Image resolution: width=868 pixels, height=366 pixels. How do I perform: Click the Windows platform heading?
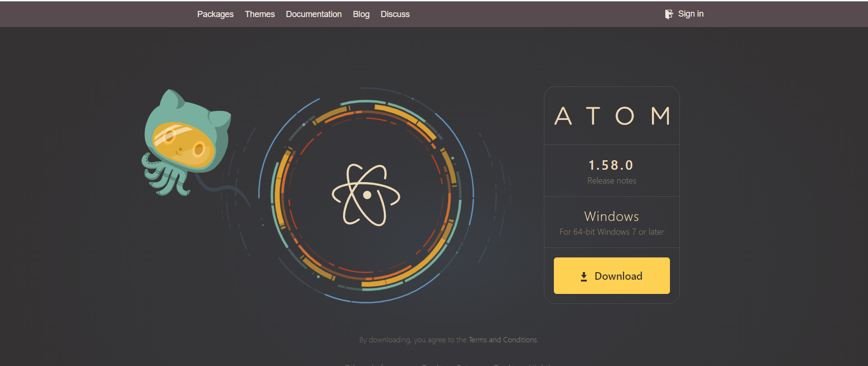tap(612, 216)
